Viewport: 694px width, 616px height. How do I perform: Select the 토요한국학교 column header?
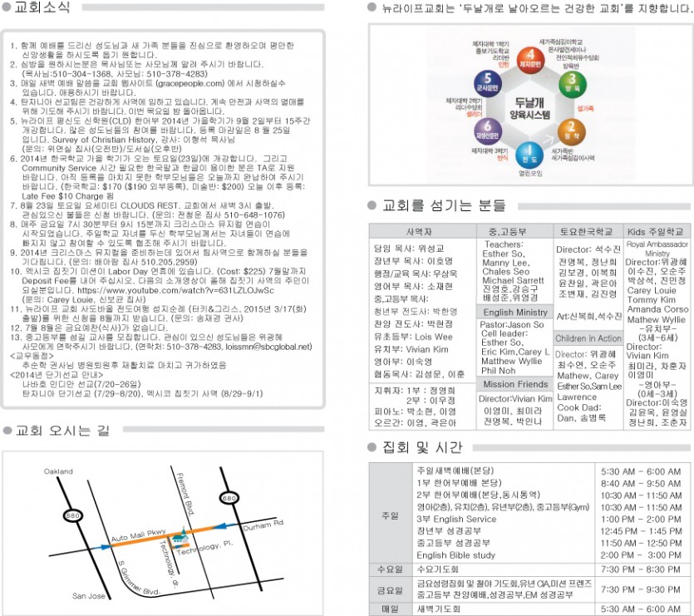[588, 231]
